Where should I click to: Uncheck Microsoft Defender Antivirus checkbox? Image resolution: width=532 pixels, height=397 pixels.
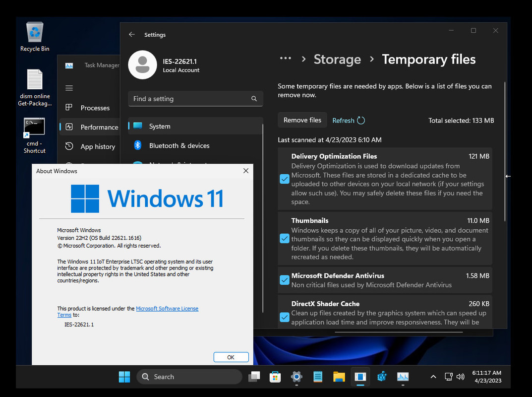click(x=284, y=280)
